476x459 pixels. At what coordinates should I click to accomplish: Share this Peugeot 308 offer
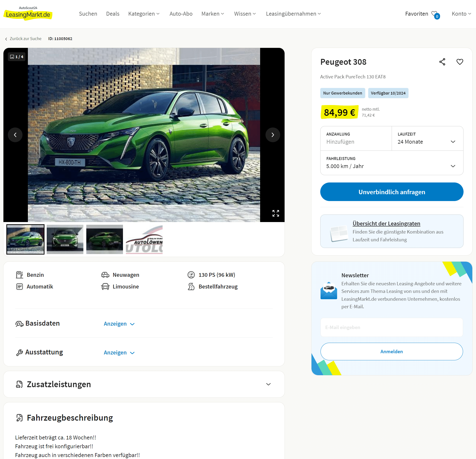[x=442, y=62]
